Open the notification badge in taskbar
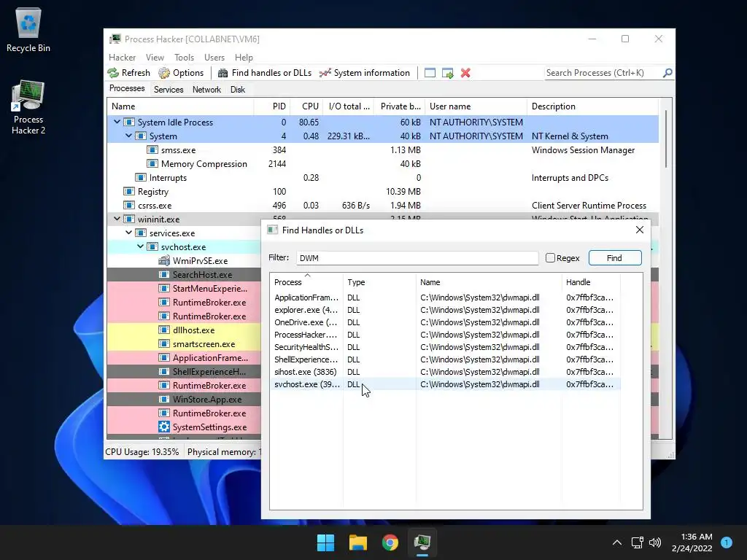Viewport: 747px width, 560px height. pos(726,542)
